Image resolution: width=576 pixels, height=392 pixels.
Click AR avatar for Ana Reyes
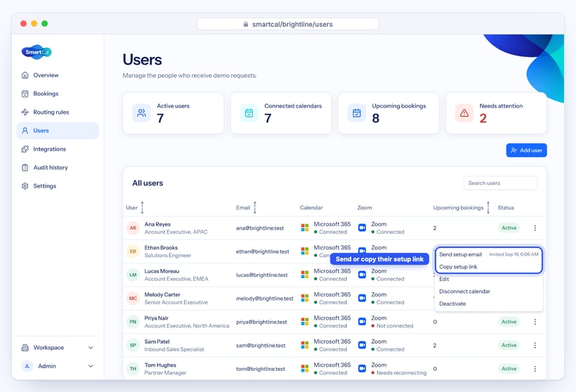pyautogui.click(x=133, y=228)
